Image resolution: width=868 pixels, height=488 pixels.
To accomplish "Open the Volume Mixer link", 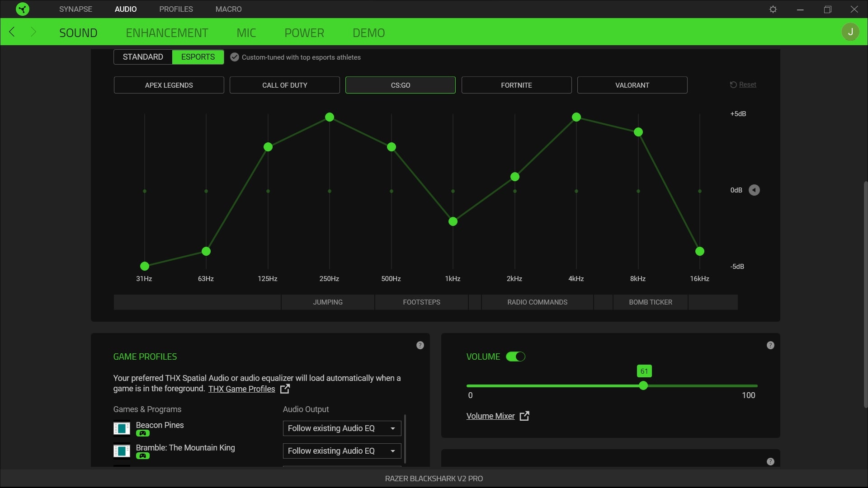I will 491,416.
